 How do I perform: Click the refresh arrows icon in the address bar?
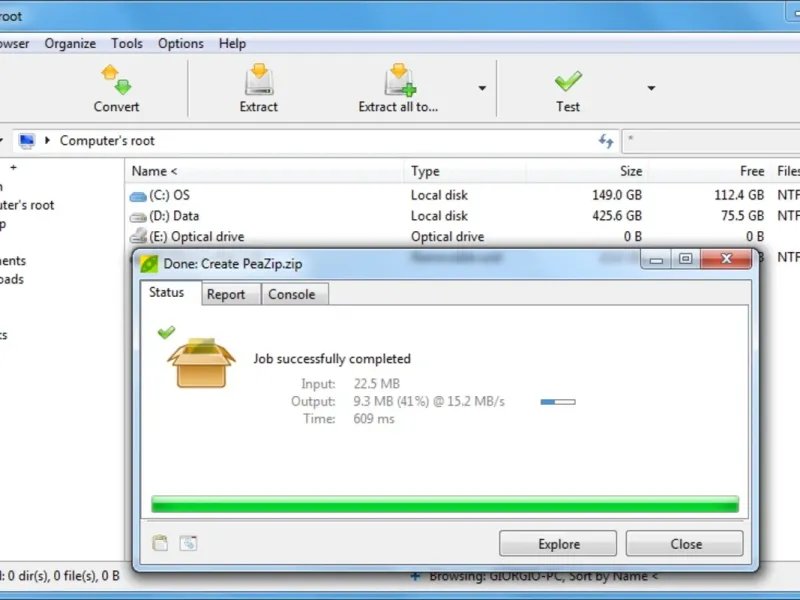coord(606,141)
